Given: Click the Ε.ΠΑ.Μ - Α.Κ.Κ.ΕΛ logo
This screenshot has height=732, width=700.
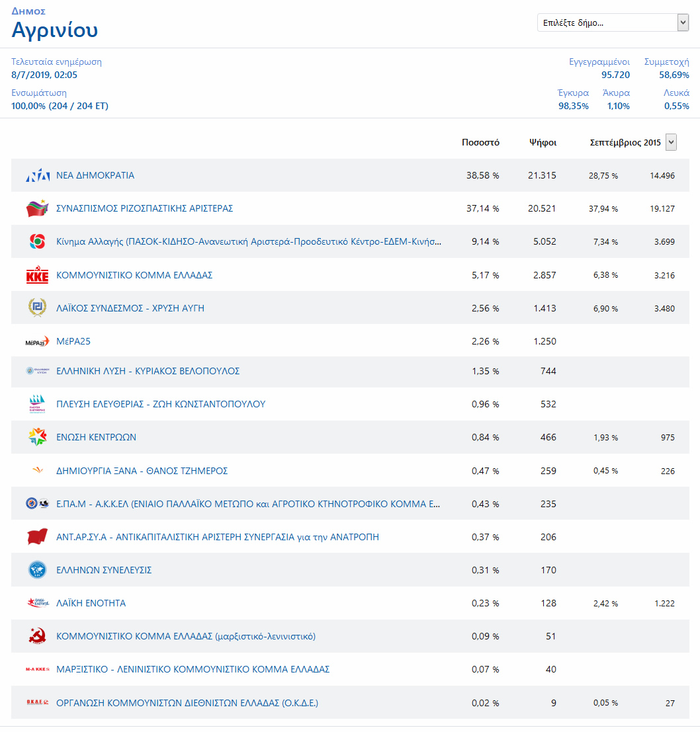Looking at the screenshot, I should (37, 504).
